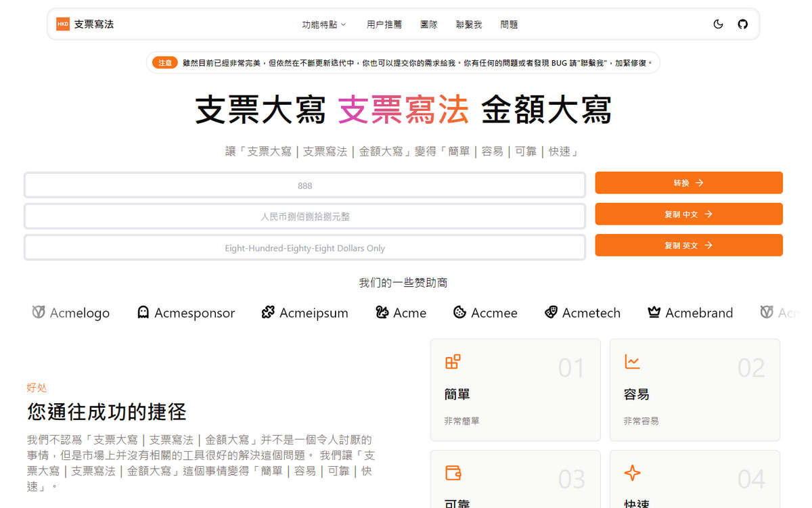The image size is (812, 508).
Task: Click the Acmesponsor sponsor name
Action: (194, 313)
